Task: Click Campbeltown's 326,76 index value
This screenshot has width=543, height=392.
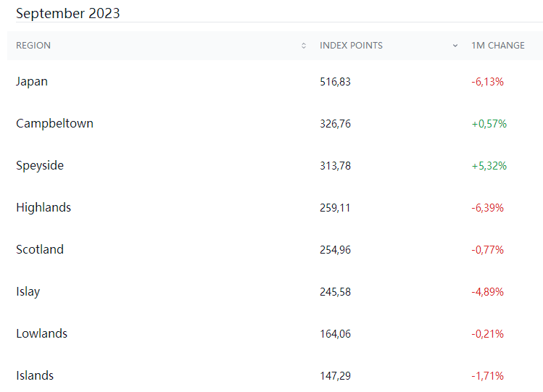Action: coord(335,124)
